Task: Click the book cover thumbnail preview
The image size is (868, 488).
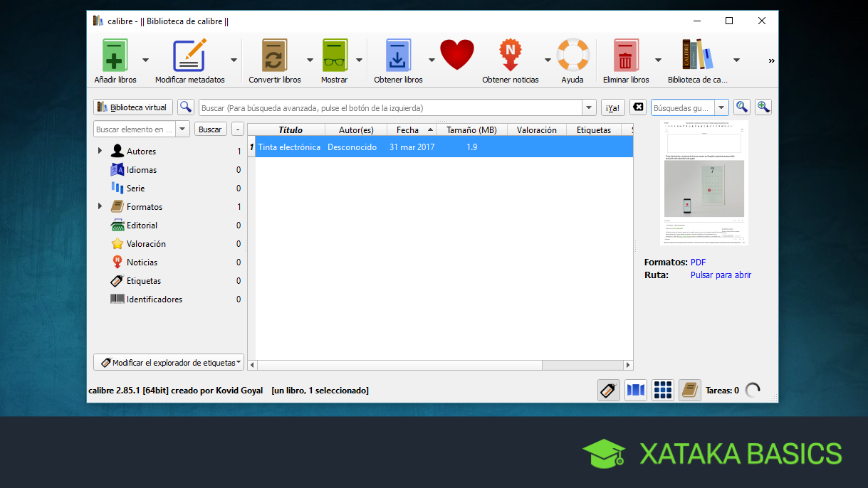Action: coord(704,182)
